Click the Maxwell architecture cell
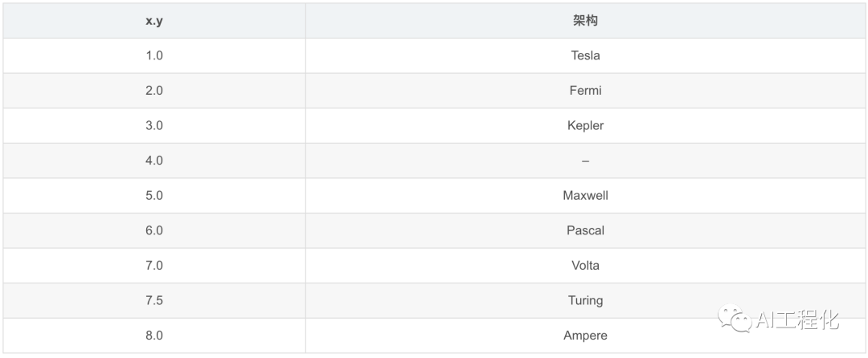This screenshot has height=358, width=868. 585,195
